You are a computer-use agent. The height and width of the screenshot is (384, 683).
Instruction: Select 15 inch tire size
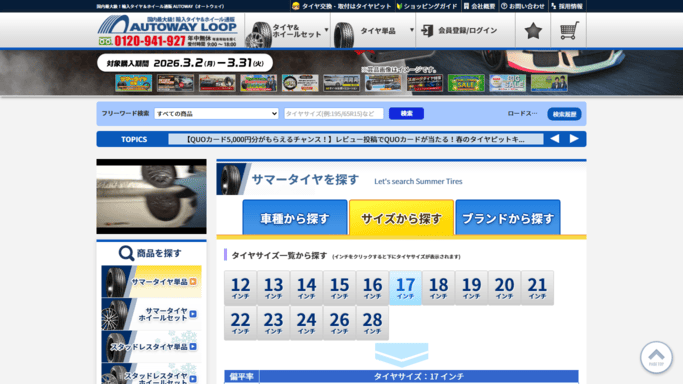click(339, 288)
